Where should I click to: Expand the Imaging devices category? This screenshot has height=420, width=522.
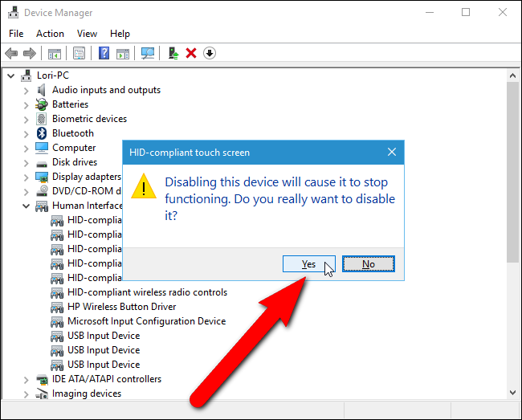[27, 394]
